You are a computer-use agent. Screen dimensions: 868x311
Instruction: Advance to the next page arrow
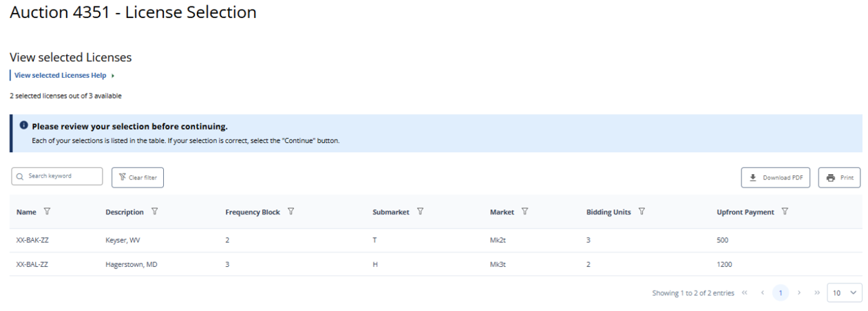click(x=799, y=293)
